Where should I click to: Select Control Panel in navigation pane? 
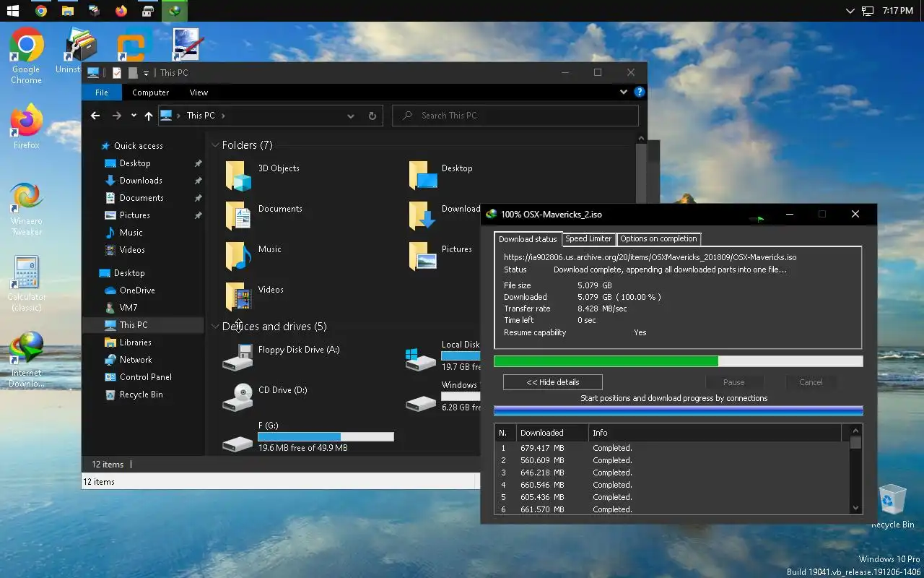(x=145, y=377)
